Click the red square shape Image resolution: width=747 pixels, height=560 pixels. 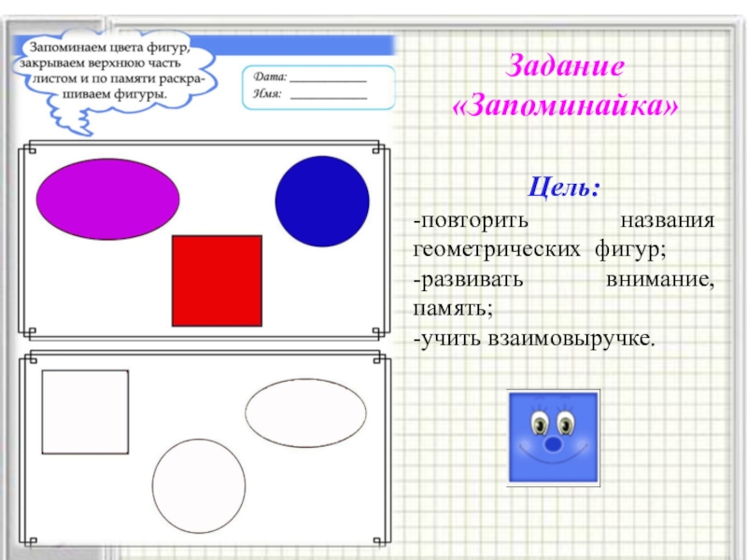(217, 281)
